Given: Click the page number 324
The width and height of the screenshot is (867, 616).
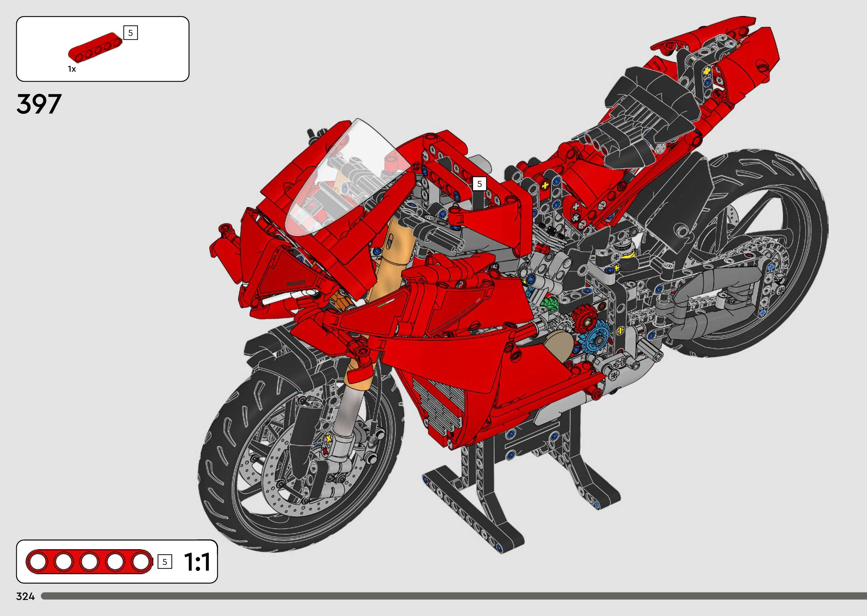Looking at the screenshot, I should point(26,597).
